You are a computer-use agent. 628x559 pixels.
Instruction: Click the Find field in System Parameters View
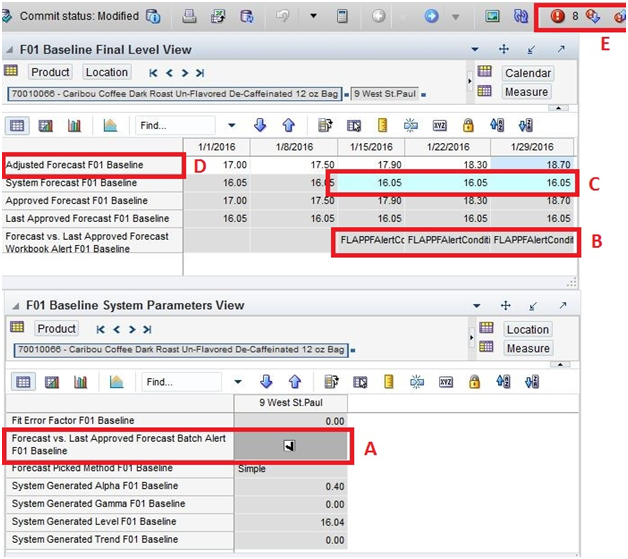click(181, 382)
